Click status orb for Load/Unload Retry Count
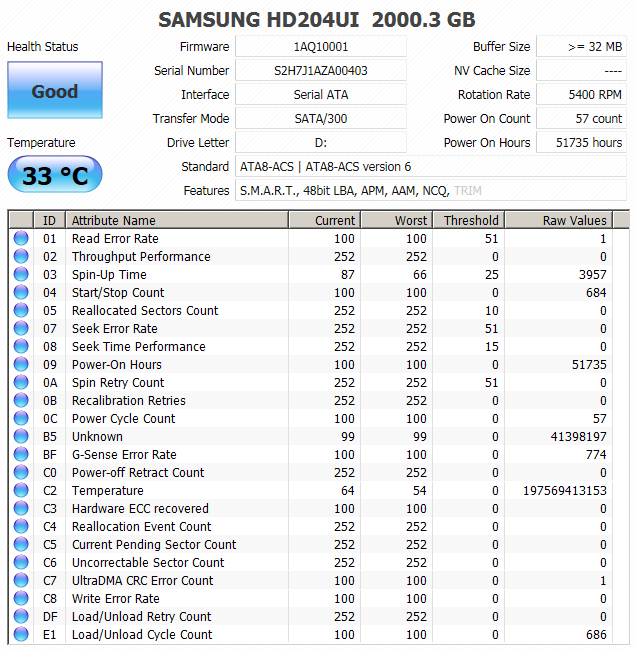Screen dimensions: 636x650 pyautogui.click(x=21, y=616)
